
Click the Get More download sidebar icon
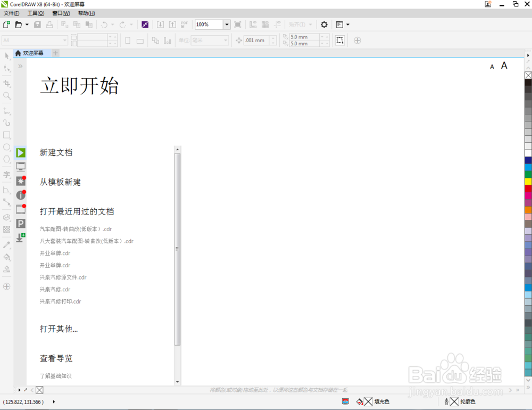point(21,237)
